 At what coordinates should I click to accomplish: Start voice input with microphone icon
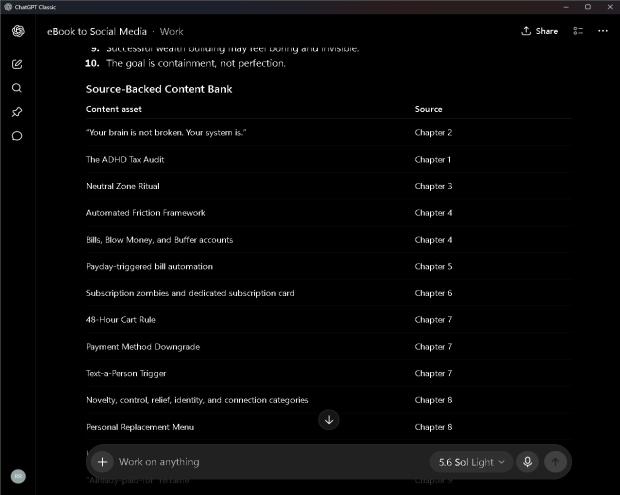(527, 462)
